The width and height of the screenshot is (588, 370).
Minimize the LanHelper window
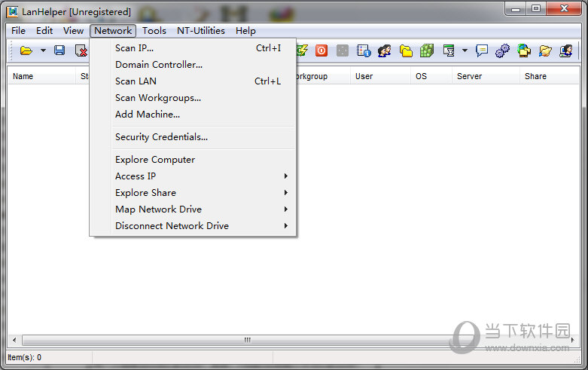pos(516,8)
